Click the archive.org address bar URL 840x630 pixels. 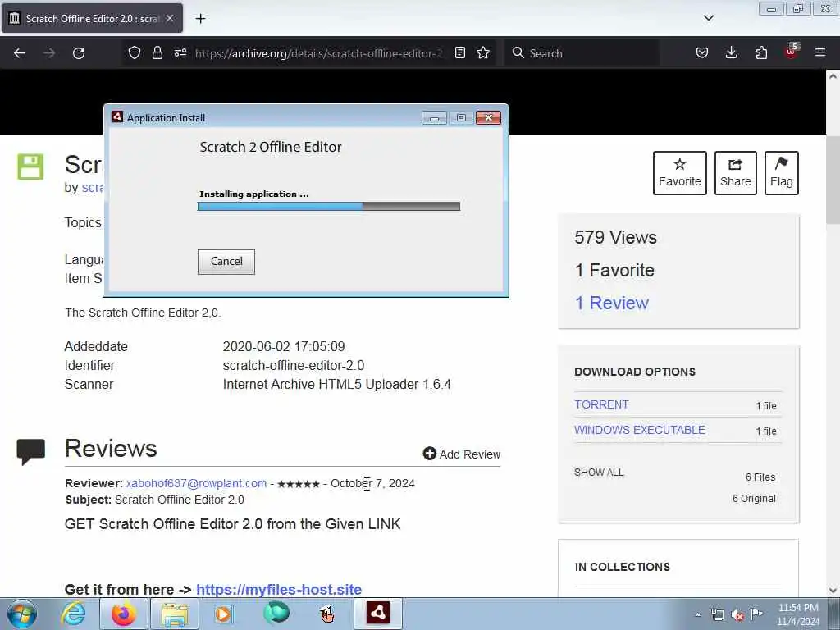click(x=319, y=53)
